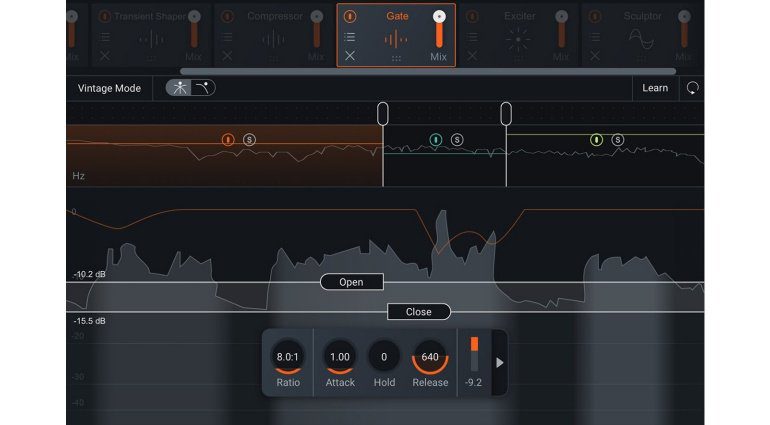The height and width of the screenshot is (425, 770).
Task: Open the Gate module preset list icon
Action: click(x=349, y=37)
